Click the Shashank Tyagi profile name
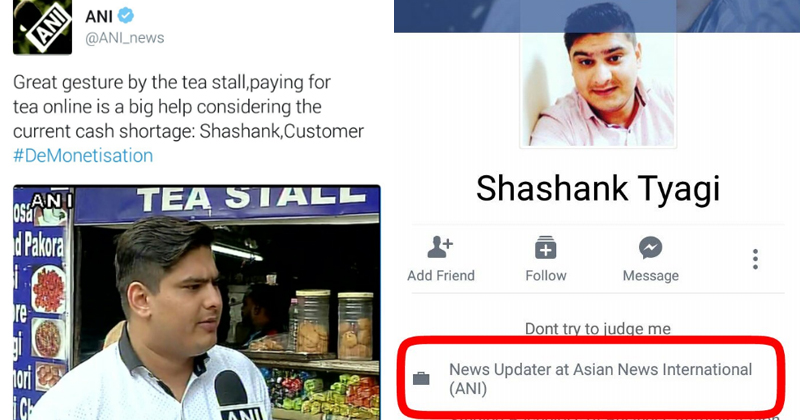The height and width of the screenshot is (420, 800). (598, 188)
